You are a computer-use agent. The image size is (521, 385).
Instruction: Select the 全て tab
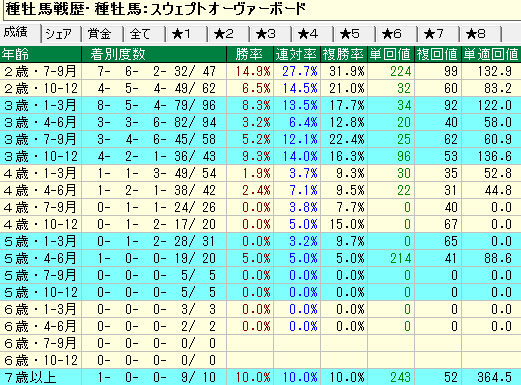[144, 34]
